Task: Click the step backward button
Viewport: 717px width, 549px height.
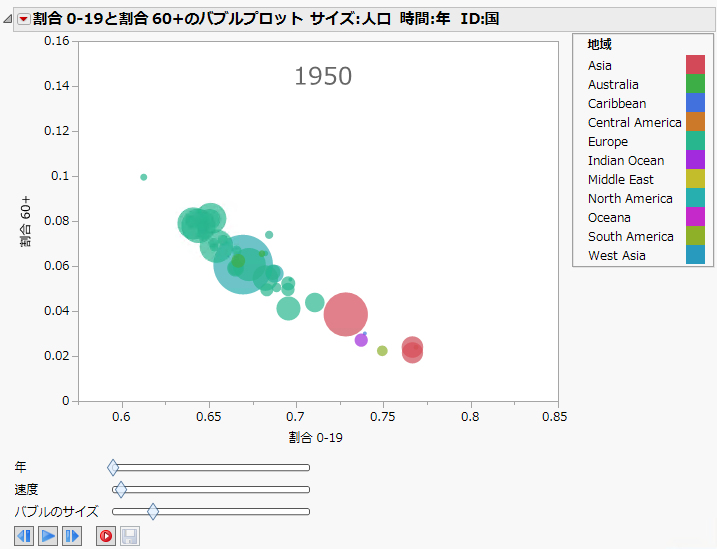Action: pyautogui.click(x=25, y=536)
